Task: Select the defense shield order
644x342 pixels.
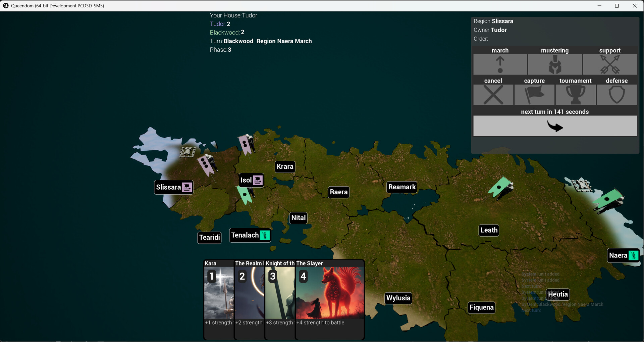Action: pyautogui.click(x=616, y=95)
